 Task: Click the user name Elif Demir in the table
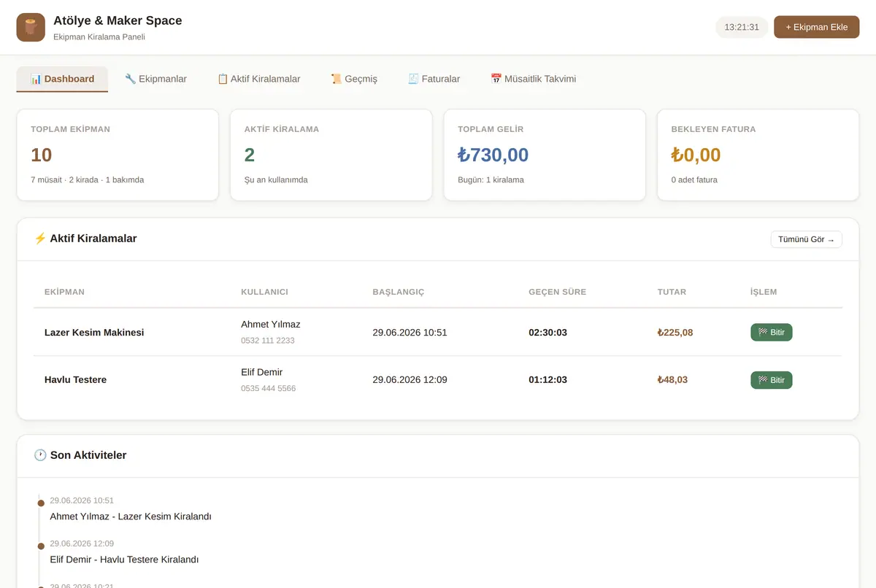coord(261,372)
